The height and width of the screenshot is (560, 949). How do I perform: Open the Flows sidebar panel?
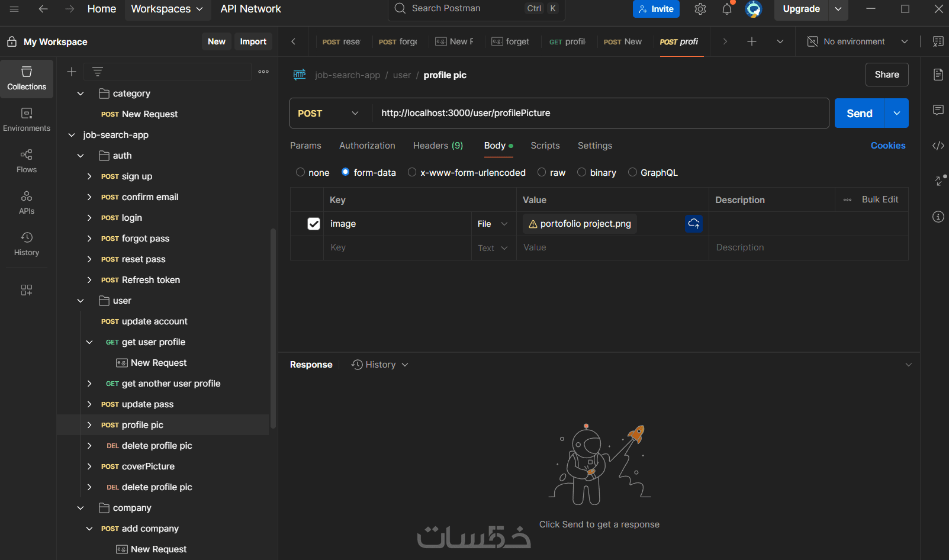pos(27,162)
